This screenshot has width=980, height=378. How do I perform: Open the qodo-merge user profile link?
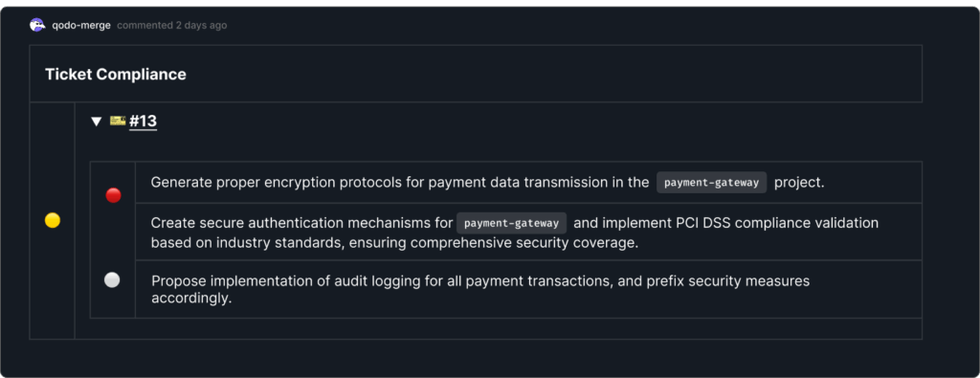(x=81, y=26)
